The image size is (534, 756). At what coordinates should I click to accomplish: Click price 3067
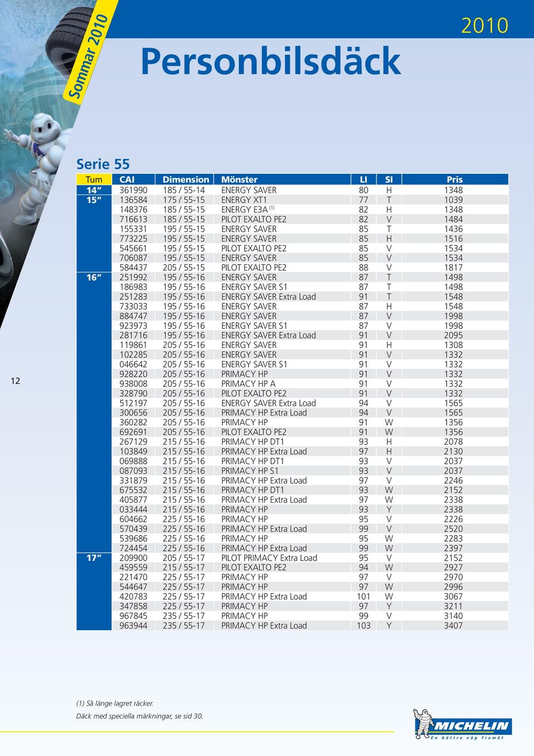coord(453,597)
